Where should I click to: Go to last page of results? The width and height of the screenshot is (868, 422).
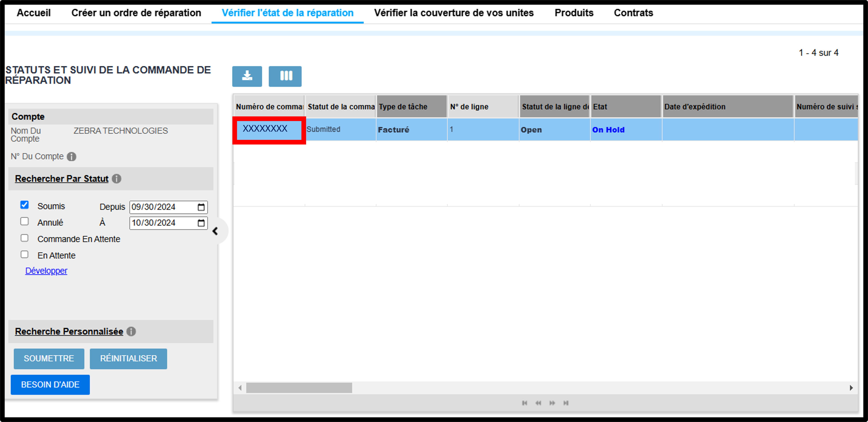566,403
